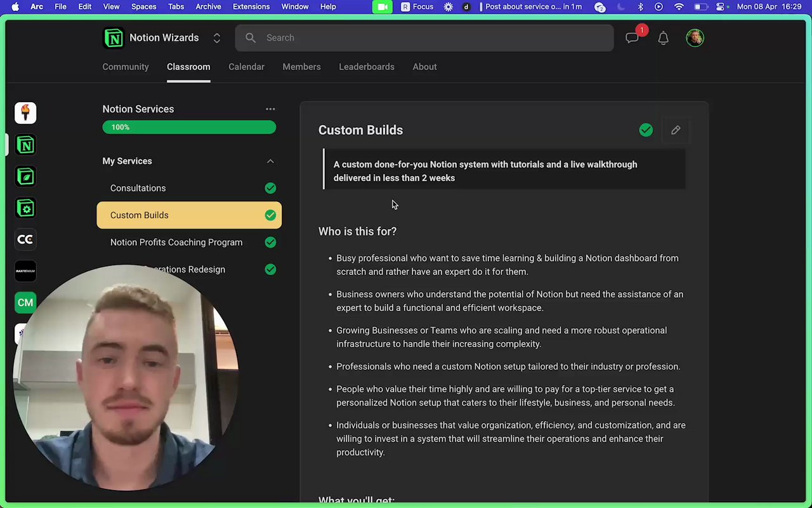Toggle the Consultations completed checkmark
812x508 pixels.
click(x=270, y=188)
